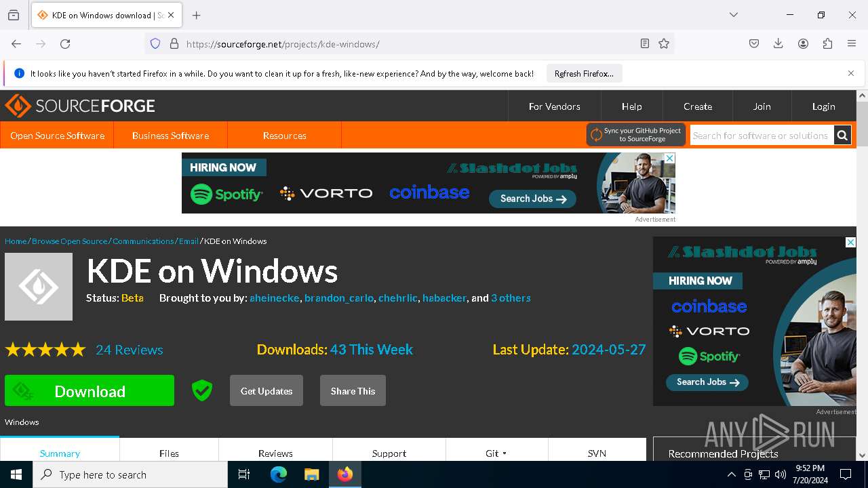Click the green shield checkmark icon
The image size is (868, 488).
coord(202,390)
